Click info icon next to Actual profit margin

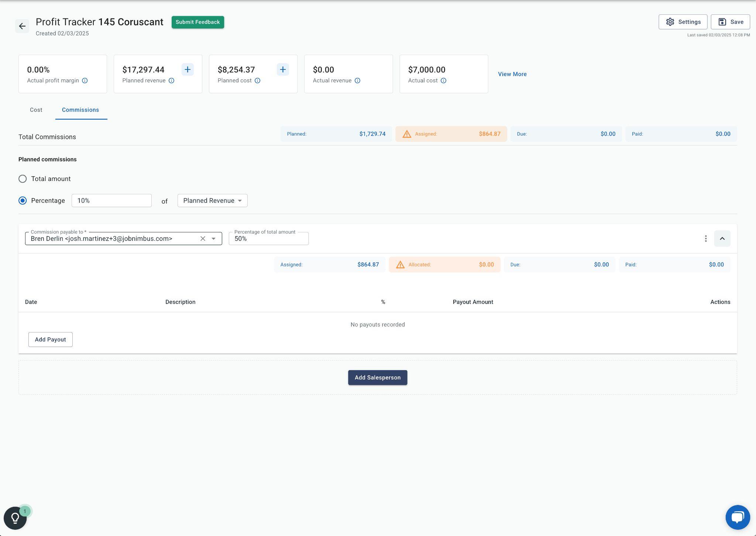pyautogui.click(x=85, y=81)
